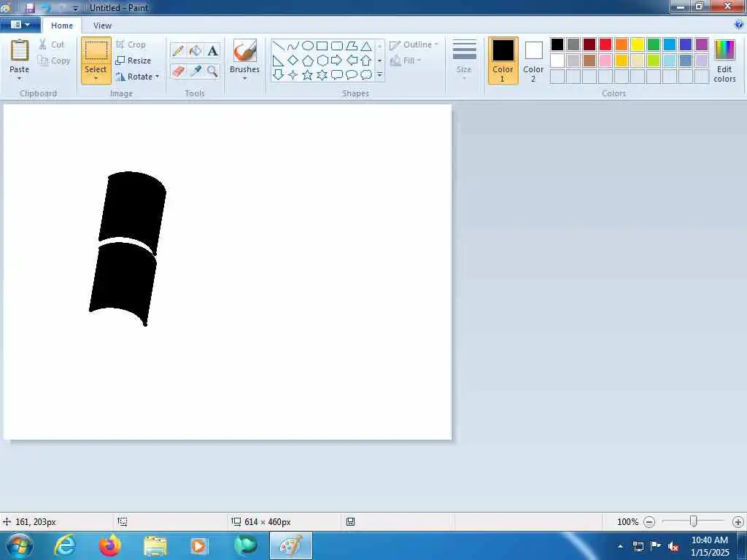Select the Line shape

click(x=279, y=46)
